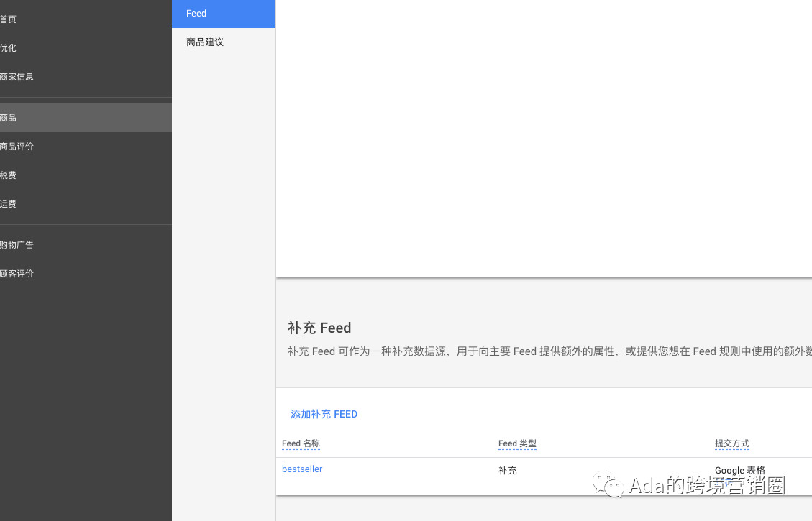812x521 pixels.
Task: Click the 添加补充 FEED link
Action: click(324, 414)
